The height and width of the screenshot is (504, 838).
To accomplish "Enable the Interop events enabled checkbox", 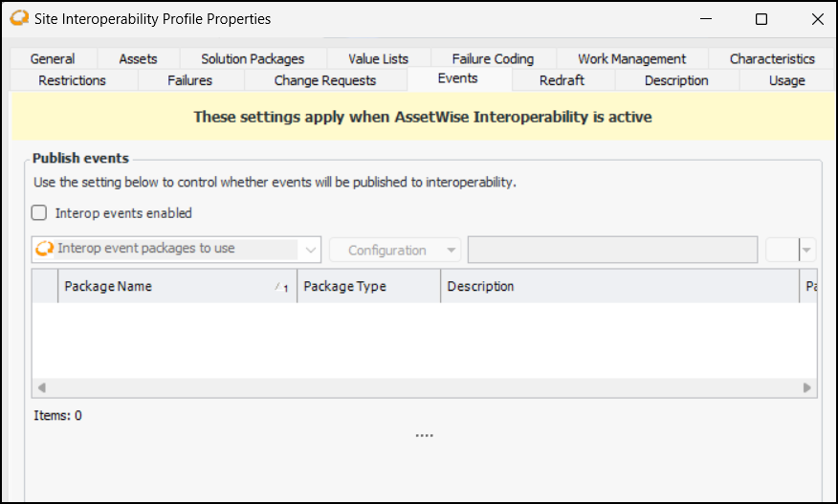I will [x=39, y=212].
